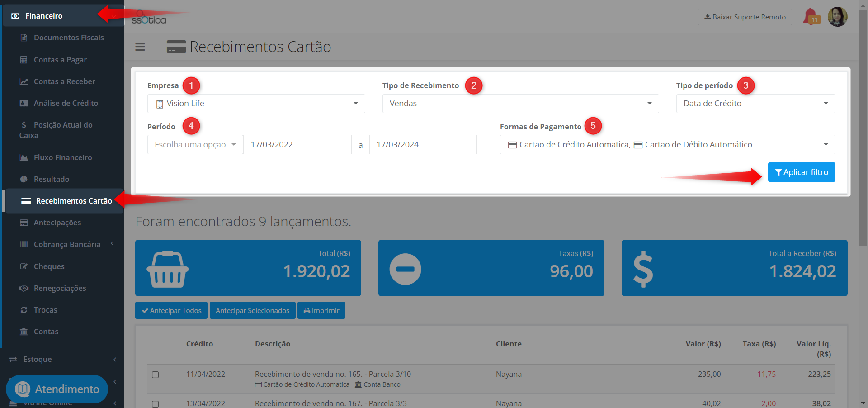
Task: Click the shopping basket icon on Total card
Action: [168, 269]
